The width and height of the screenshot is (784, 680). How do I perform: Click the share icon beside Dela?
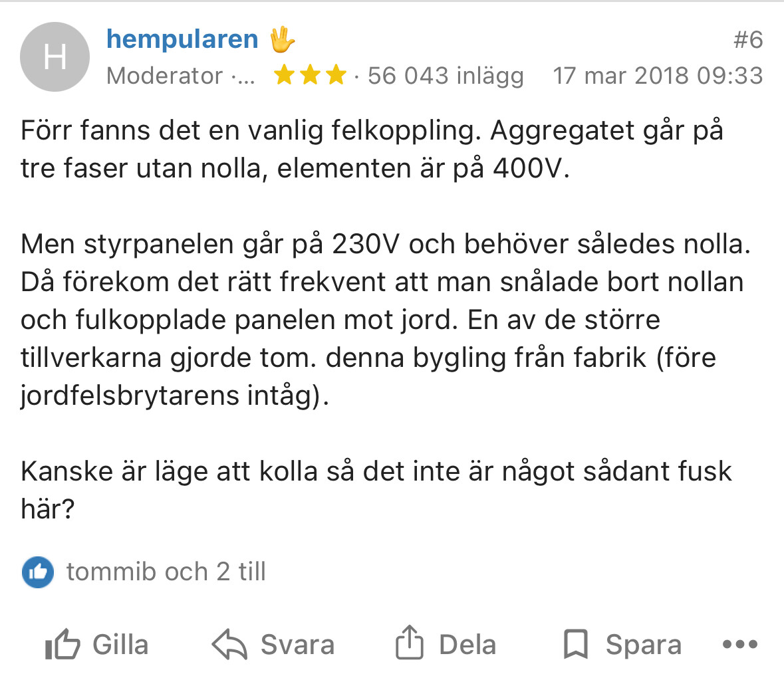click(x=409, y=643)
